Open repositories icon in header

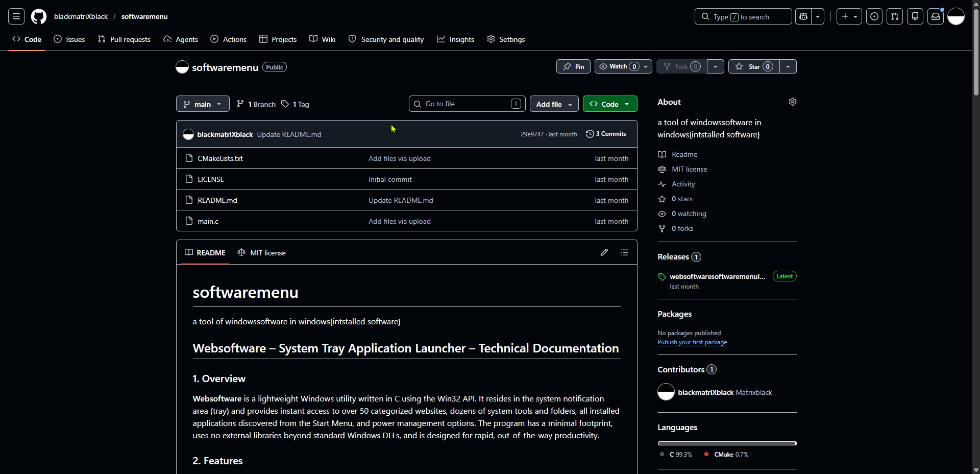(915, 16)
